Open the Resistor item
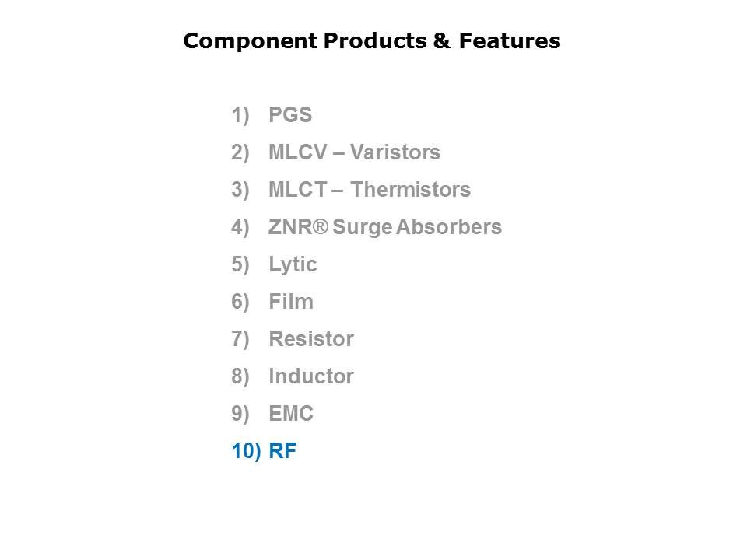 (x=311, y=340)
